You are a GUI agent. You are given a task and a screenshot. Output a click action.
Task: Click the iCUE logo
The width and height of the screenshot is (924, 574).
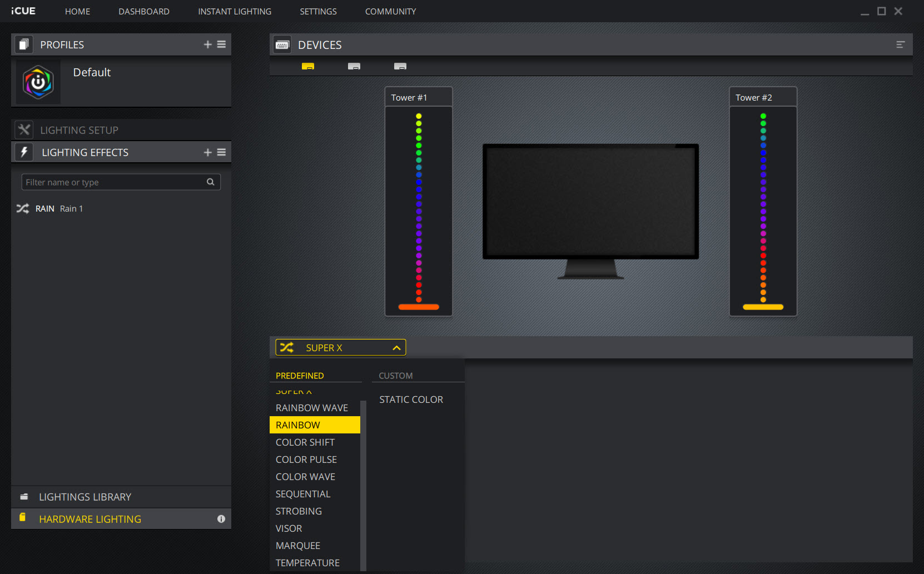(x=23, y=11)
